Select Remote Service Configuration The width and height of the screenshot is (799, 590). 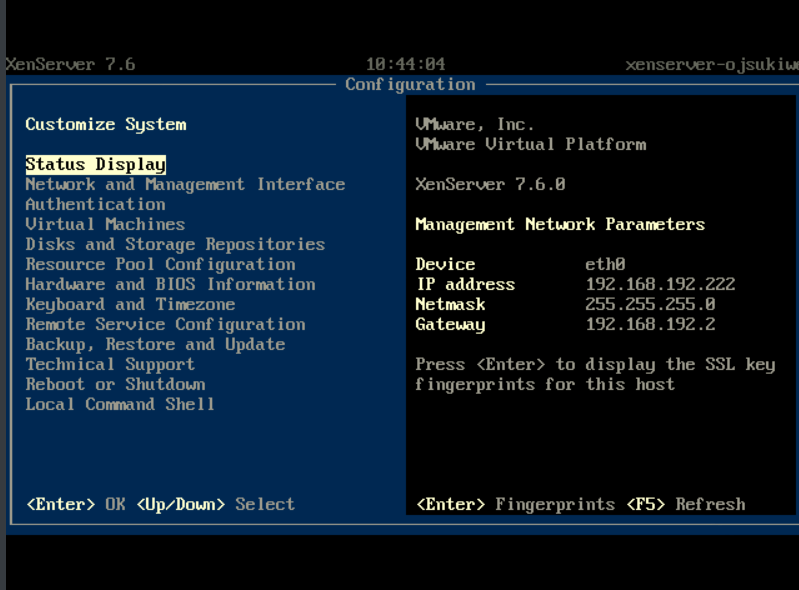tap(166, 325)
